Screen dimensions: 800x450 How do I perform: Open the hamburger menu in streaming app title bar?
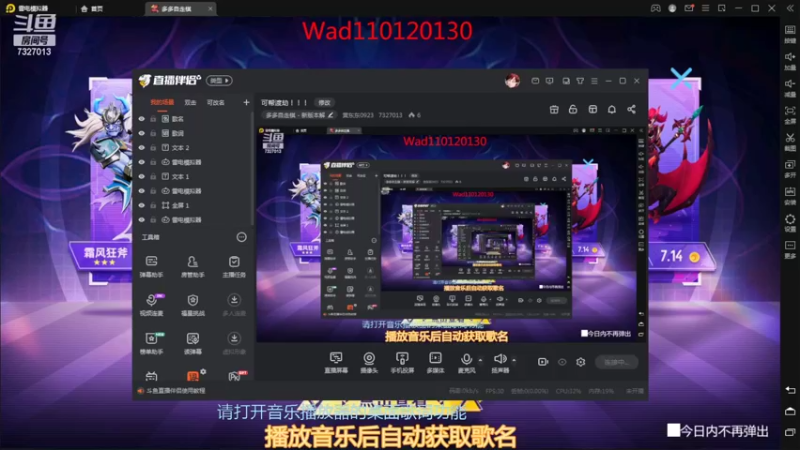pos(594,81)
